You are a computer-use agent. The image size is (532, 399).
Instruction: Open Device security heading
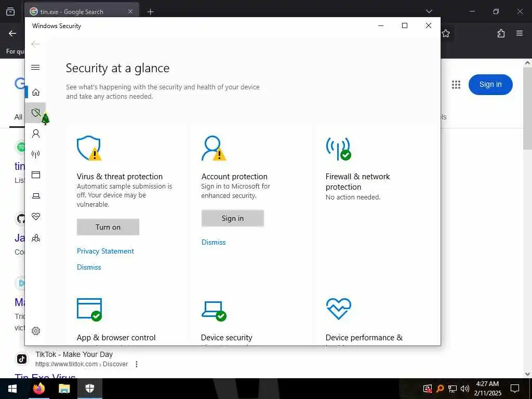pos(227,338)
